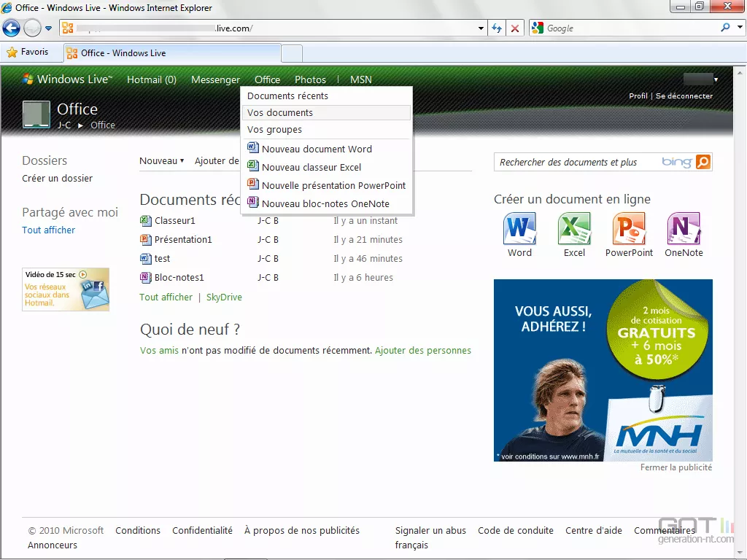This screenshot has height=560, width=747.
Task: Choose Documents récents menu entry
Action: click(x=326, y=96)
